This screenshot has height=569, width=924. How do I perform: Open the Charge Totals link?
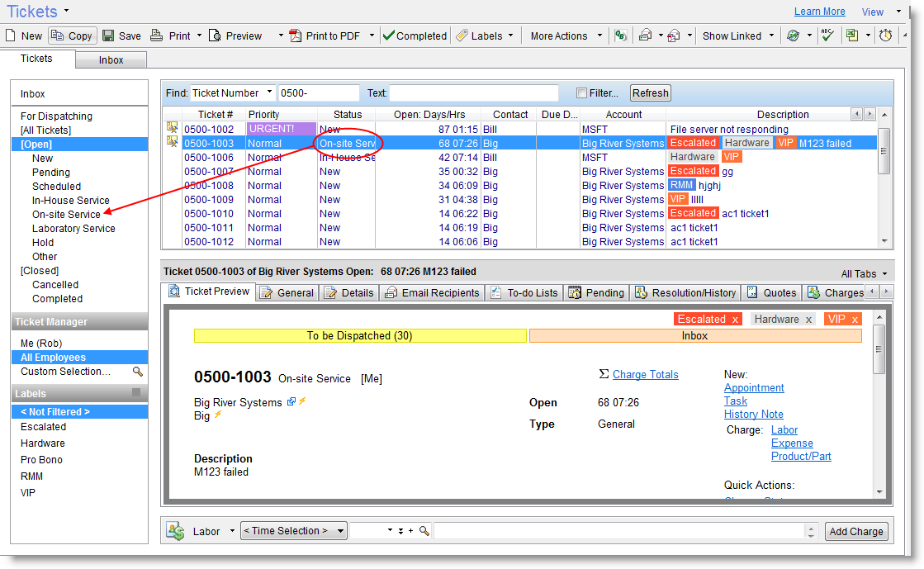pos(645,374)
